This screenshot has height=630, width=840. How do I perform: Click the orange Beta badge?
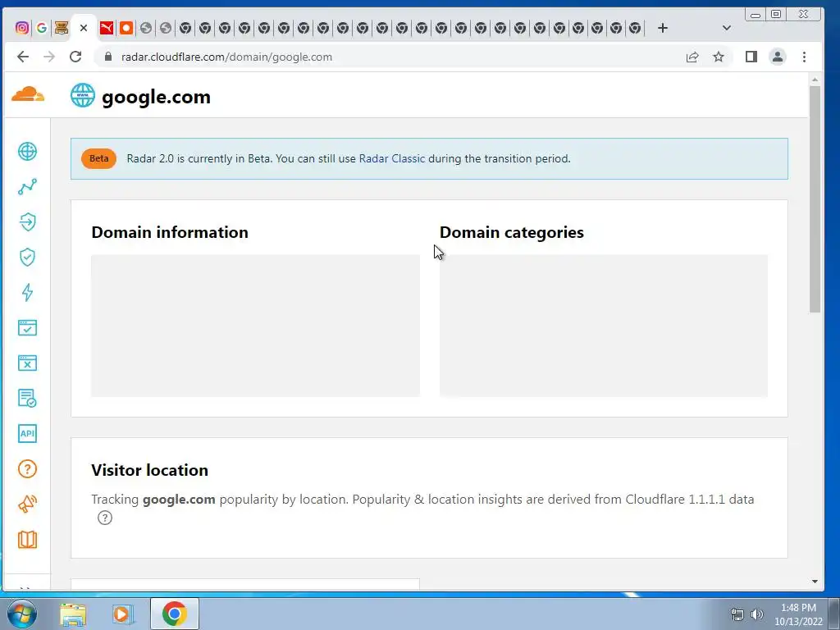click(x=98, y=158)
